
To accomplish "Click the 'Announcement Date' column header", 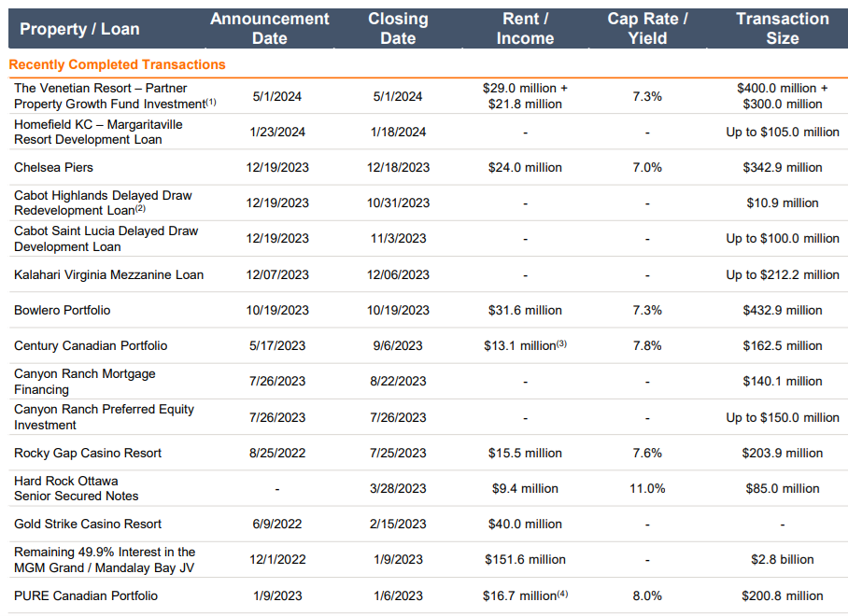I will click(x=269, y=29).
